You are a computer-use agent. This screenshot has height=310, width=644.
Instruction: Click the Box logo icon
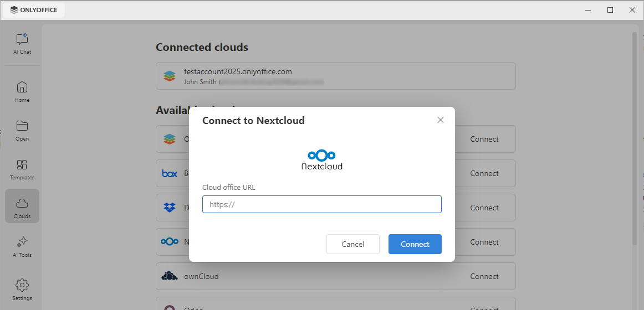click(169, 173)
